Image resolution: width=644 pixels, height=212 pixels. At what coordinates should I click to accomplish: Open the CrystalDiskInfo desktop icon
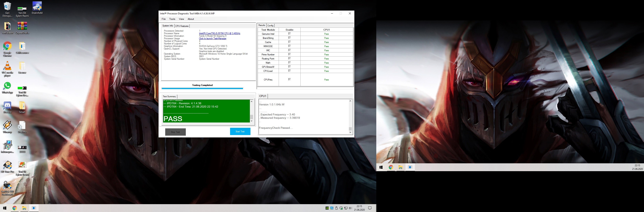22,26
